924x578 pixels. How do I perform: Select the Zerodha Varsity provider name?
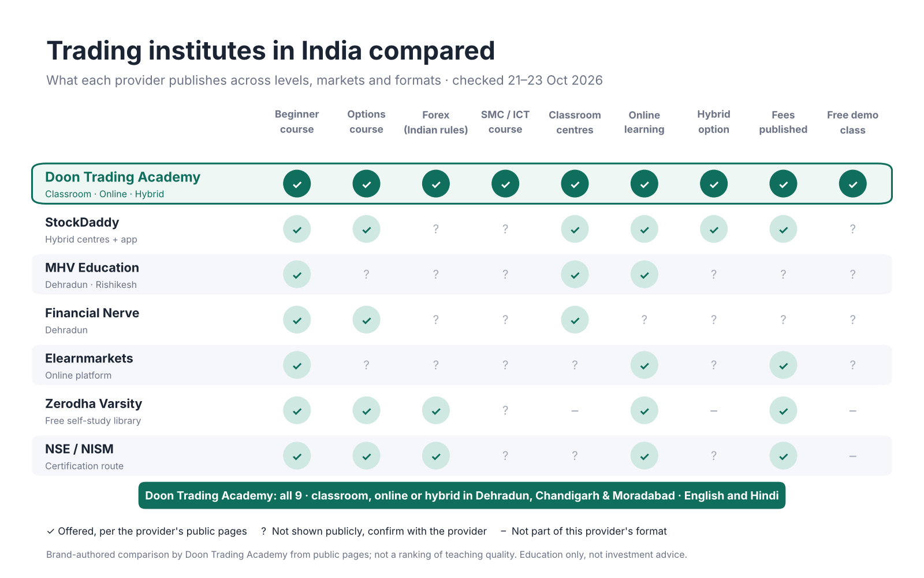pyautogui.click(x=94, y=403)
